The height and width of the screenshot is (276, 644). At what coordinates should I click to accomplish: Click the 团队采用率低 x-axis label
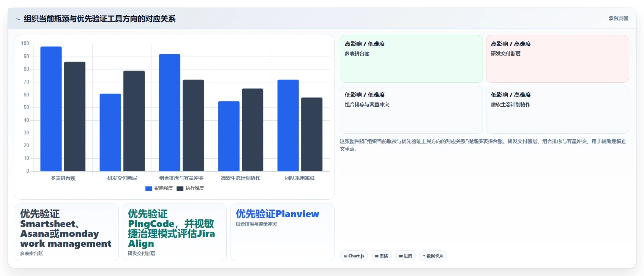tap(300, 178)
